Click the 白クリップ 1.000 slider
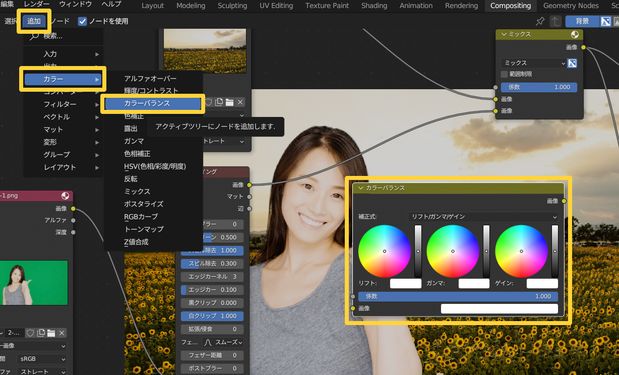Viewport: 619px width, 375px height. click(x=212, y=316)
